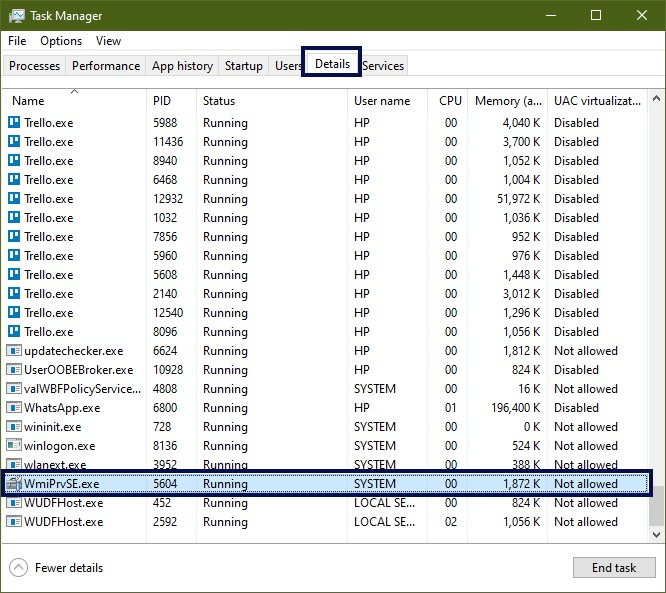Open the File menu
Image resolution: width=666 pixels, height=593 pixels.
tap(17, 41)
